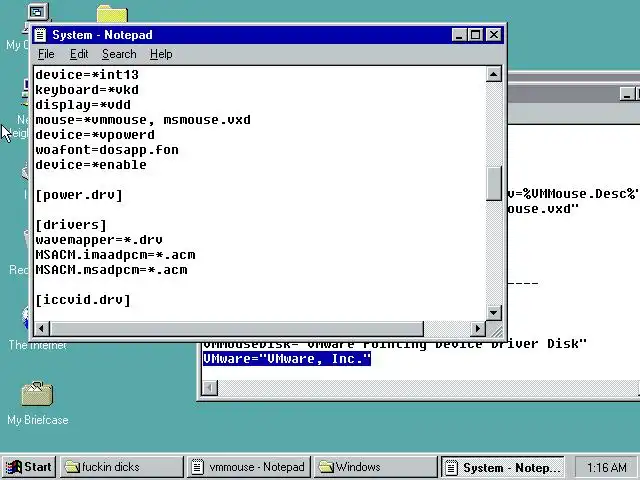640x480 pixels.
Task: Click the line 'display=*vdd'
Action: tap(83, 105)
